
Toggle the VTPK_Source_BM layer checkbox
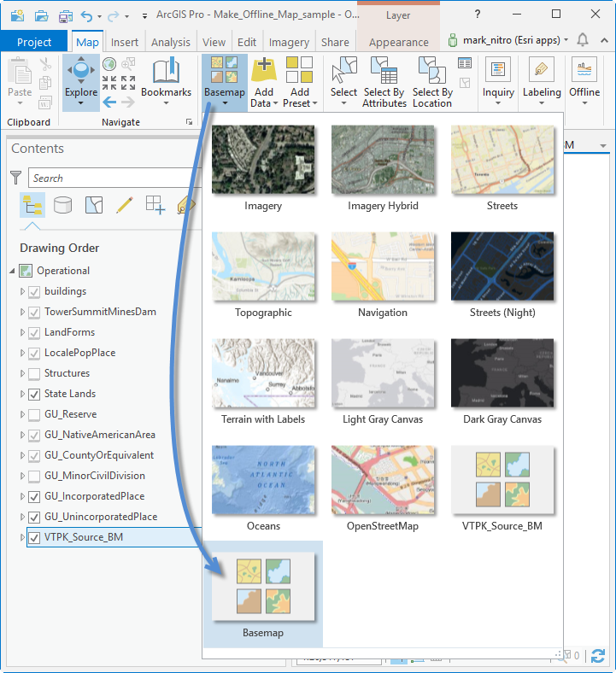(x=34, y=538)
